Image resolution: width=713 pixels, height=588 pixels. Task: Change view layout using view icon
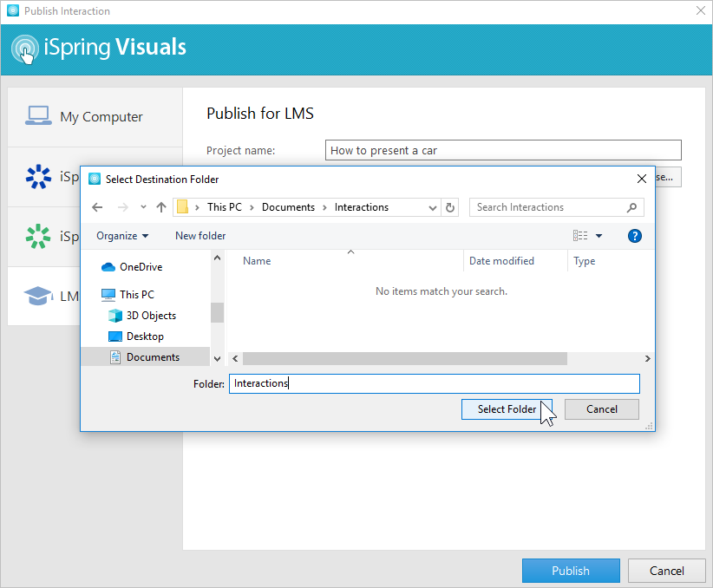click(x=579, y=236)
